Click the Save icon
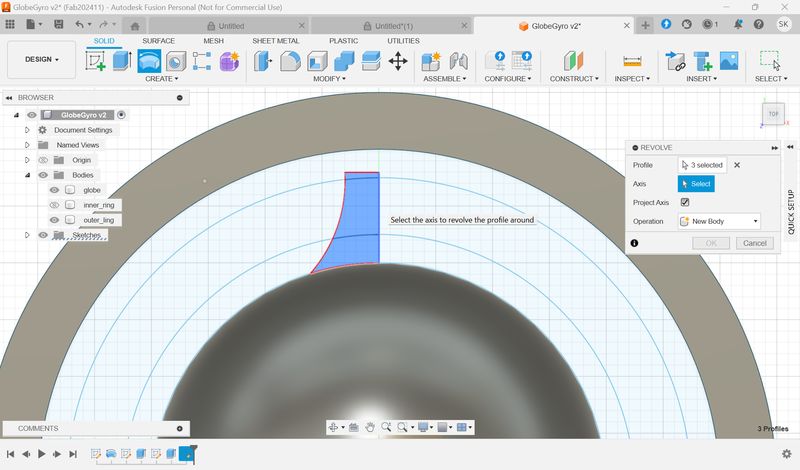The image size is (800, 470). [x=59, y=24]
